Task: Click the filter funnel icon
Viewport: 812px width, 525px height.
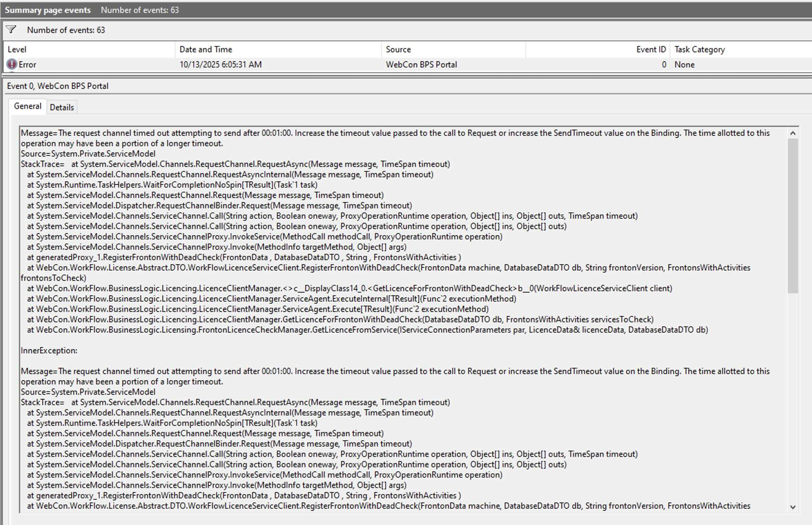Action: (x=11, y=30)
